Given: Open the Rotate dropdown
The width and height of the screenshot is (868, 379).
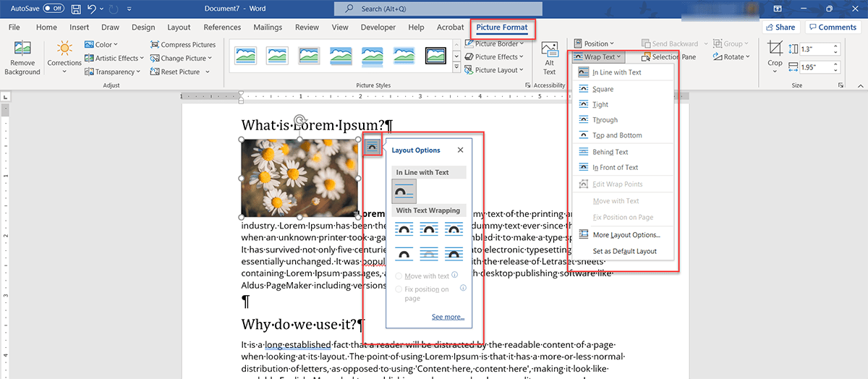Looking at the screenshot, I should point(731,56).
